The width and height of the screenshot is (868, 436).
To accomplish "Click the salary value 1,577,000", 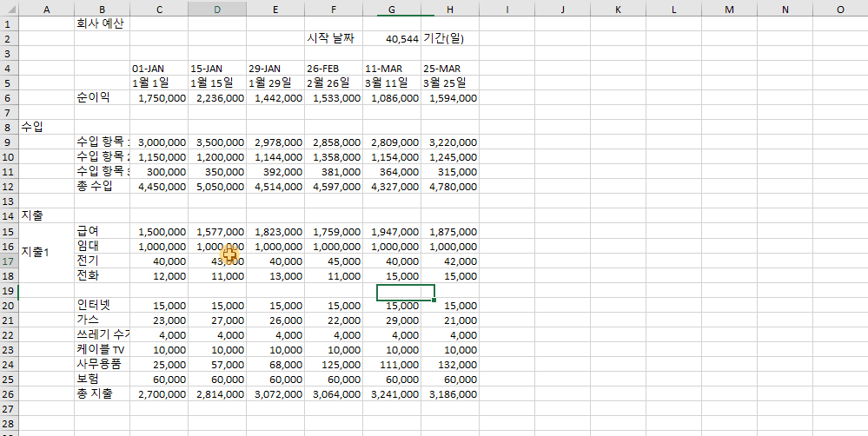I will pos(217,231).
